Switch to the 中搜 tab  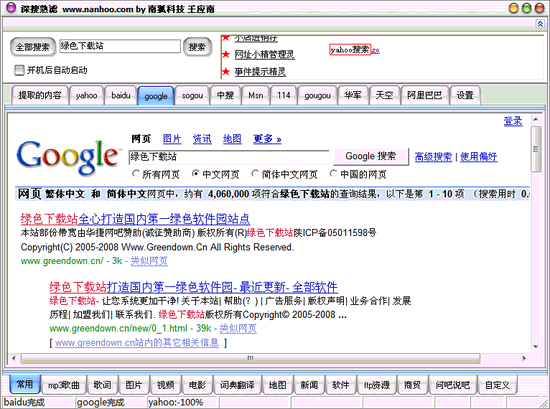(x=225, y=95)
